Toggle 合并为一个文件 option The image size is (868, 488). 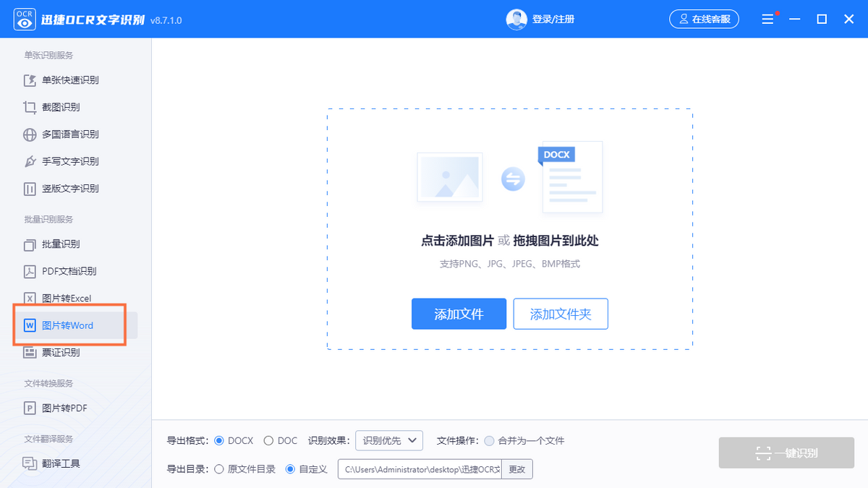524,440
